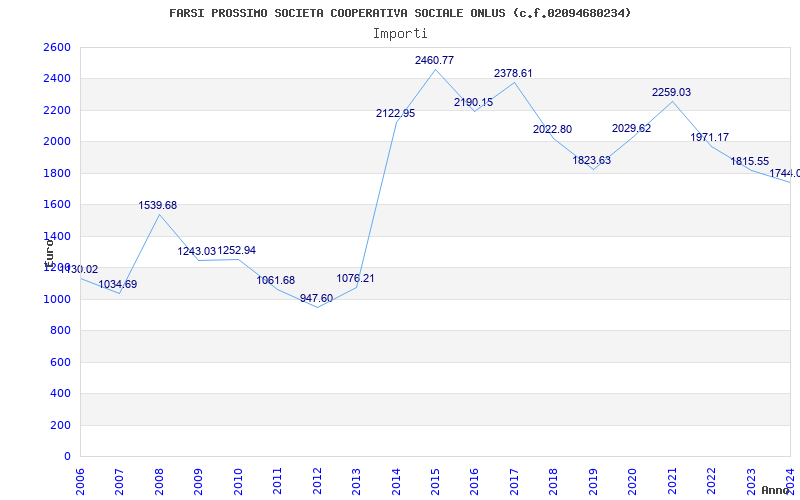Select the 800 y-axis tick label

coord(60,331)
